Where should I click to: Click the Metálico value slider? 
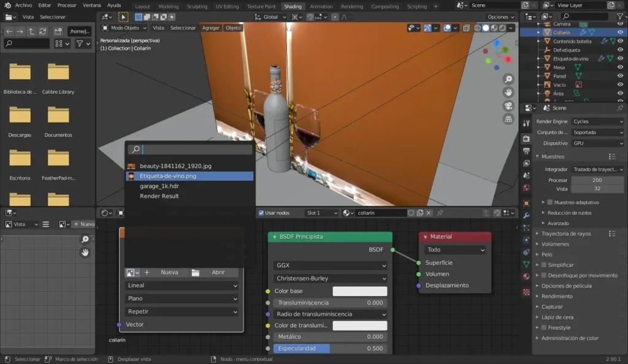pyautogui.click(x=331, y=337)
